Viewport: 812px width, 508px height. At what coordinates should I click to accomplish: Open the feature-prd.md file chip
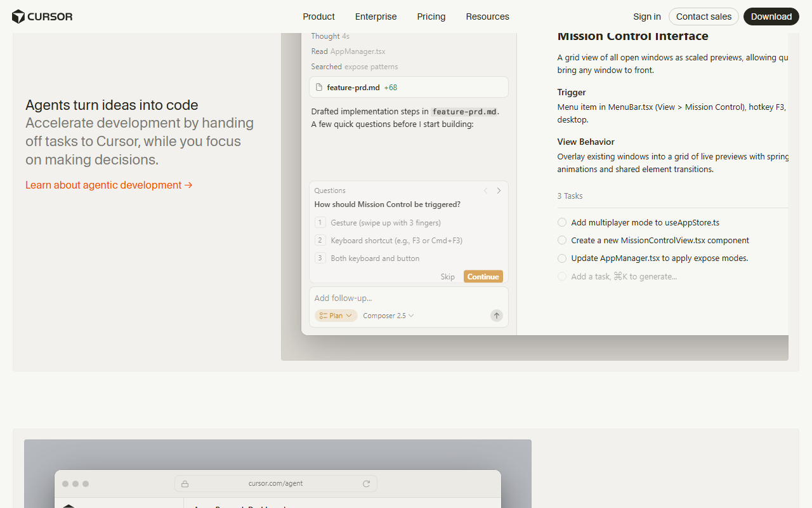409,87
